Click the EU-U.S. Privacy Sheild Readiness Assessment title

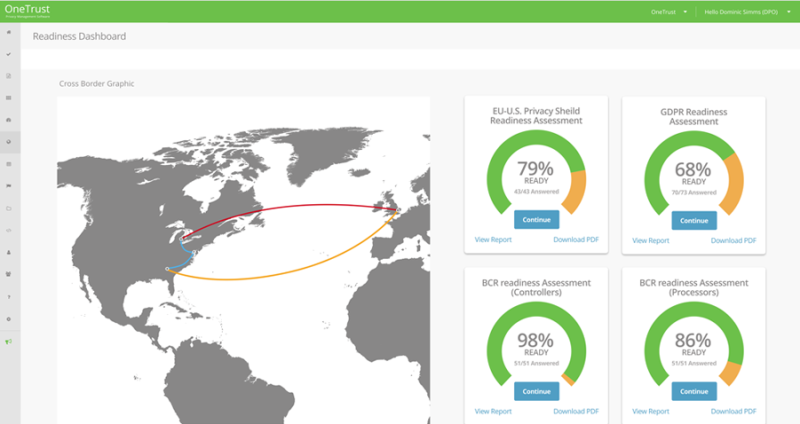pos(536,116)
